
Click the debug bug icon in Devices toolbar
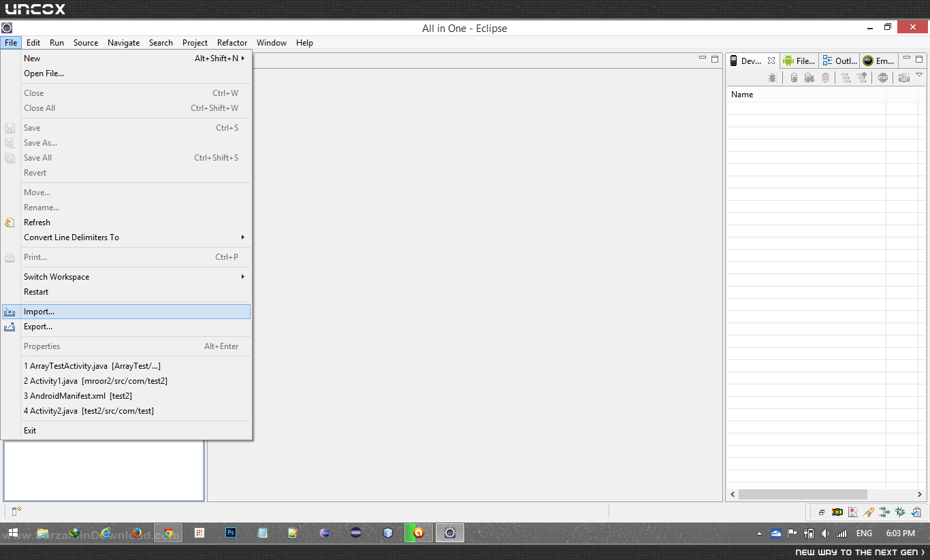pos(772,78)
